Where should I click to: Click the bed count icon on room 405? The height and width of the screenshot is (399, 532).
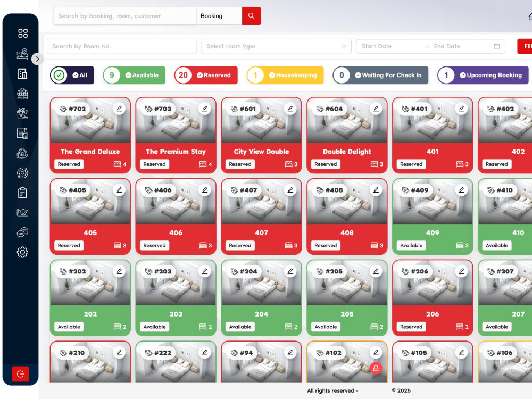coord(117,245)
